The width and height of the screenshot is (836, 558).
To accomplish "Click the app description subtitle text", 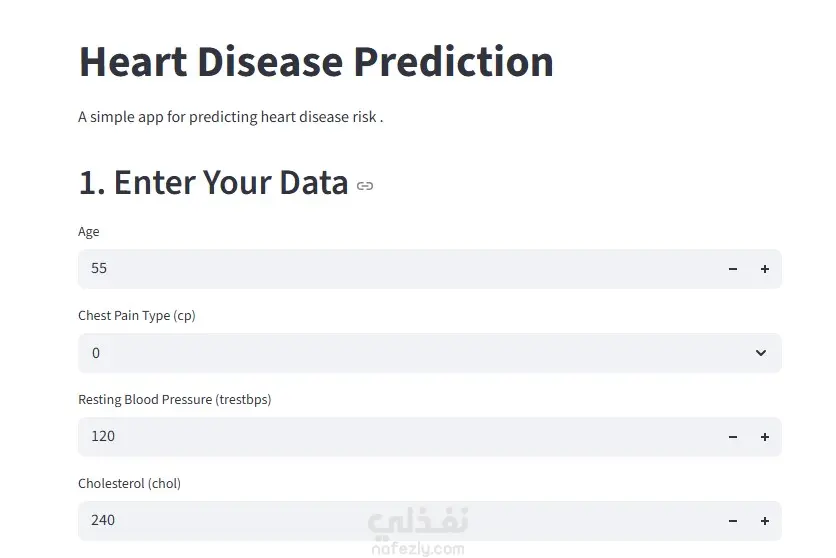I will coord(231,117).
